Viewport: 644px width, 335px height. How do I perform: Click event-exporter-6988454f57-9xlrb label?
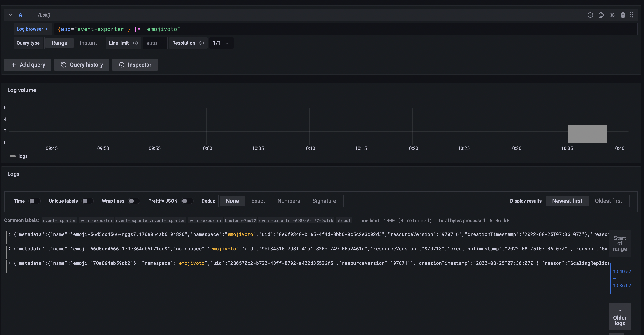296,221
